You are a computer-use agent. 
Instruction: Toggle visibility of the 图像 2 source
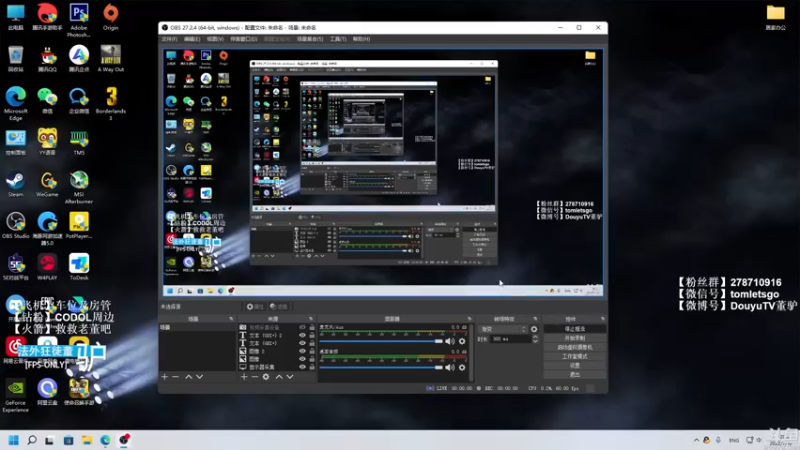[x=302, y=351]
